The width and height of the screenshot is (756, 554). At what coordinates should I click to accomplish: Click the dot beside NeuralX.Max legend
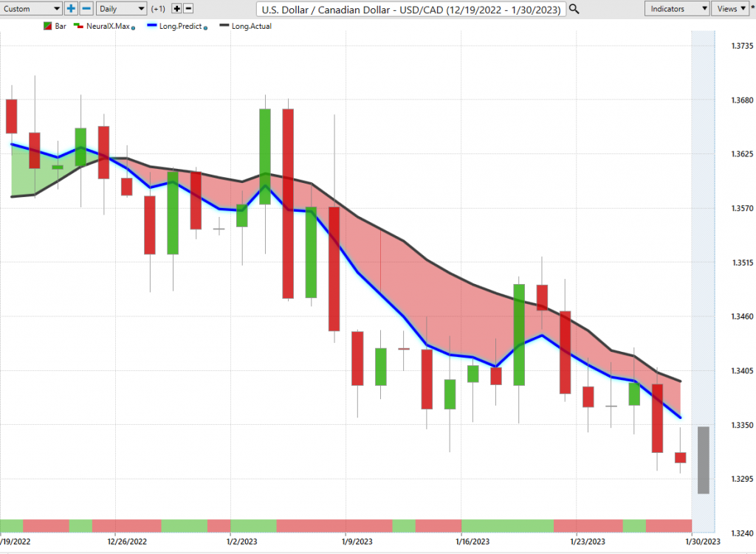134,28
